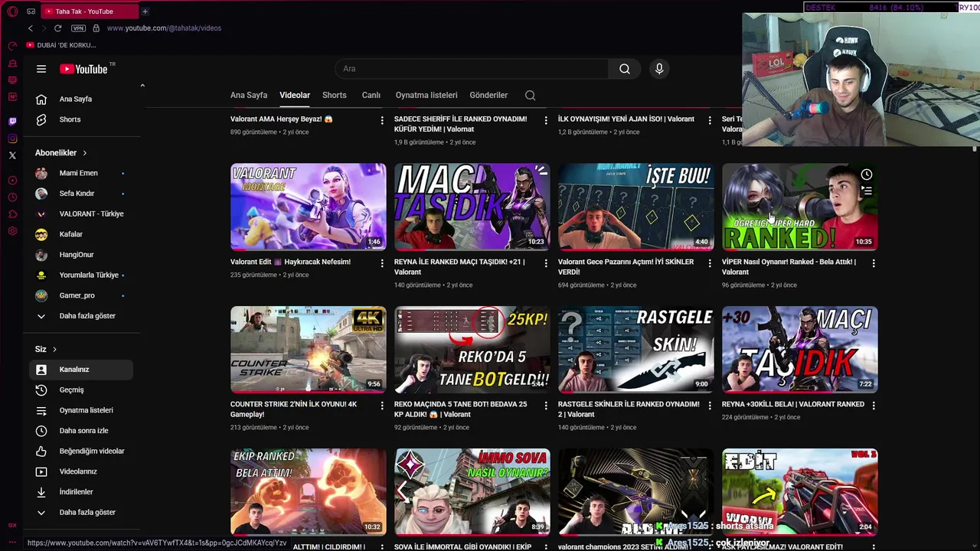The width and height of the screenshot is (980, 551).
Task: Show more subscriptions via Daha fazla göster
Action: (x=81, y=315)
